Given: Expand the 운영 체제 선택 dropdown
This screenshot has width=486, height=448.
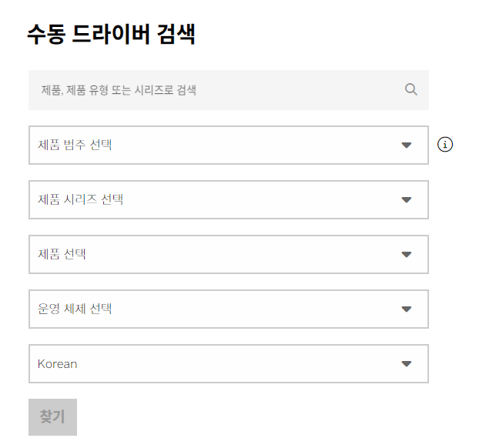Looking at the screenshot, I should (x=228, y=309).
